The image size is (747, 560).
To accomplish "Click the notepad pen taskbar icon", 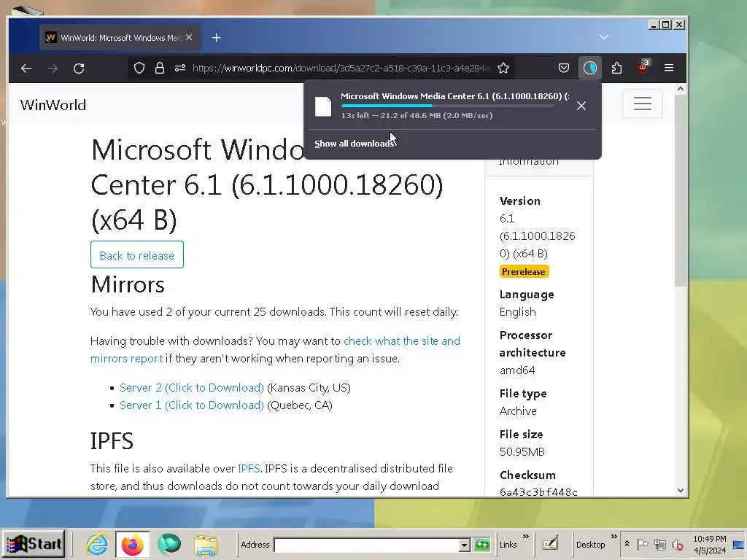I will [x=550, y=542].
